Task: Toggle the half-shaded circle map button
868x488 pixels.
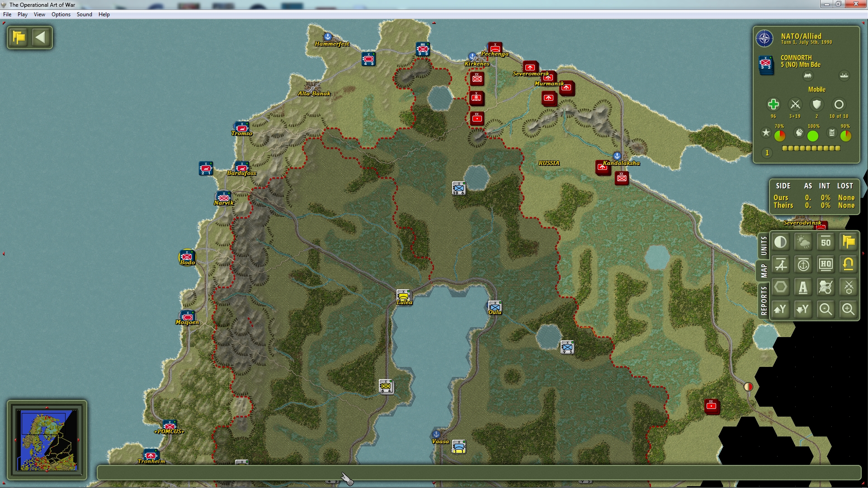Action: (781, 242)
